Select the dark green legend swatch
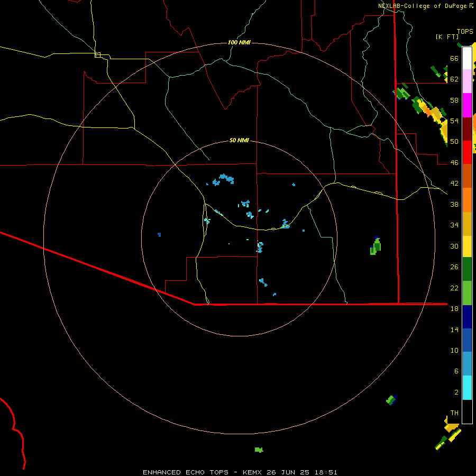The width and height of the screenshot is (476, 476). tap(467, 269)
